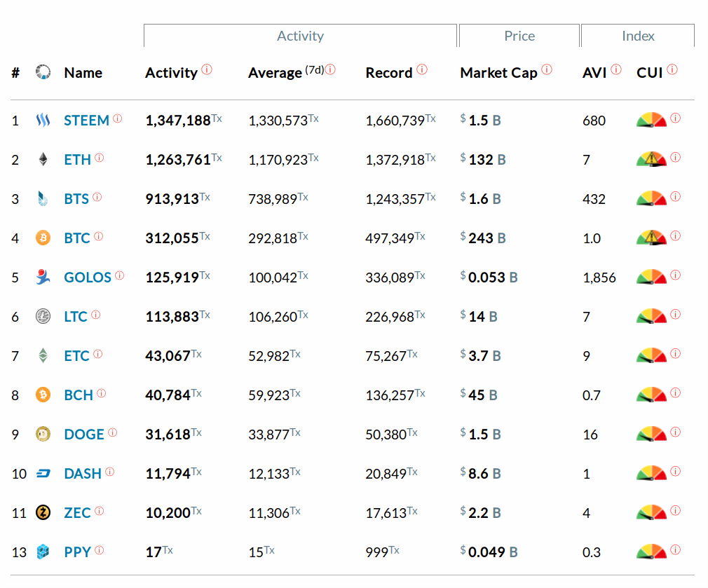Image resolution: width=708 pixels, height=588 pixels.
Task: Click ETH market cap $132 B
Action: (483, 160)
